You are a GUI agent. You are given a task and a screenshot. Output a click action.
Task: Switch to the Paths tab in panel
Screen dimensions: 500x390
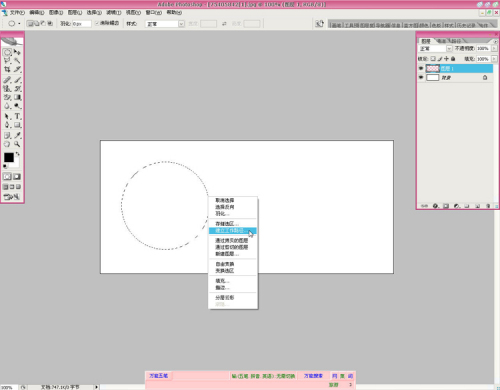[x=457, y=41]
